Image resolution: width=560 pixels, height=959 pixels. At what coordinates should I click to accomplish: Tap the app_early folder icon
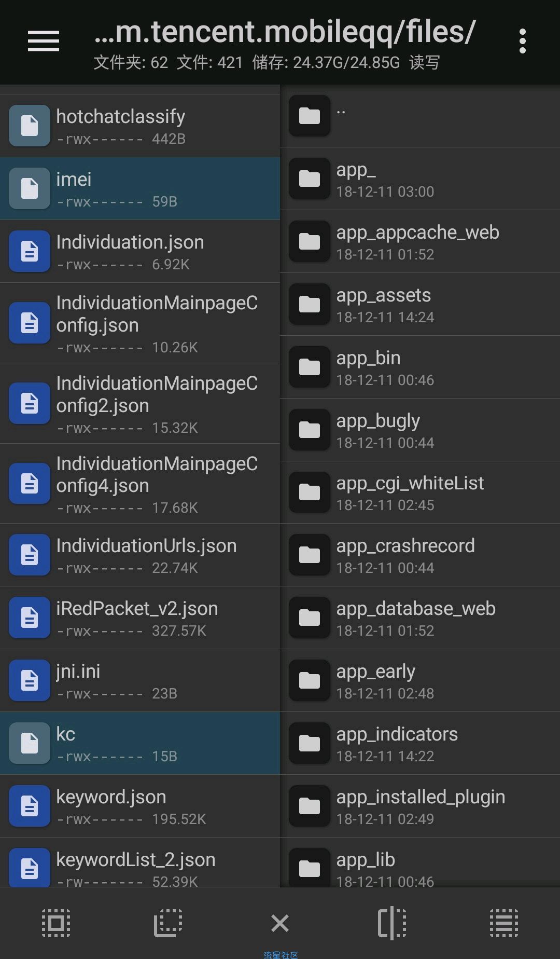point(310,680)
